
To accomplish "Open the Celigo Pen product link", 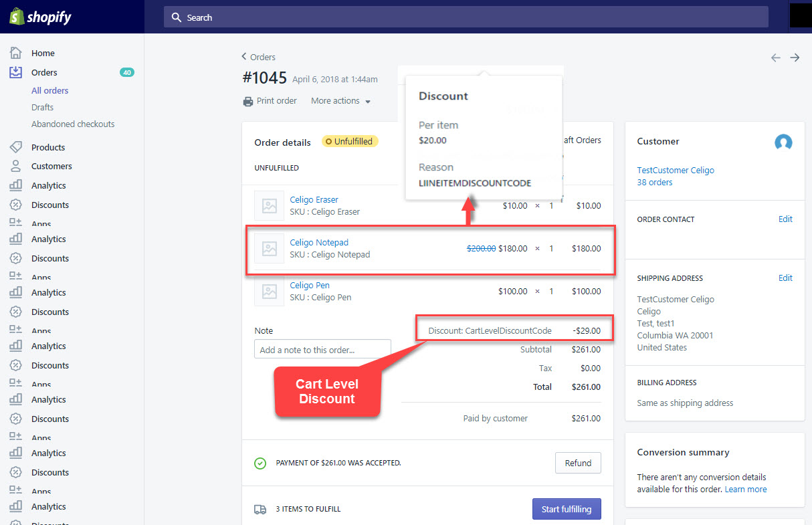I will coord(310,285).
